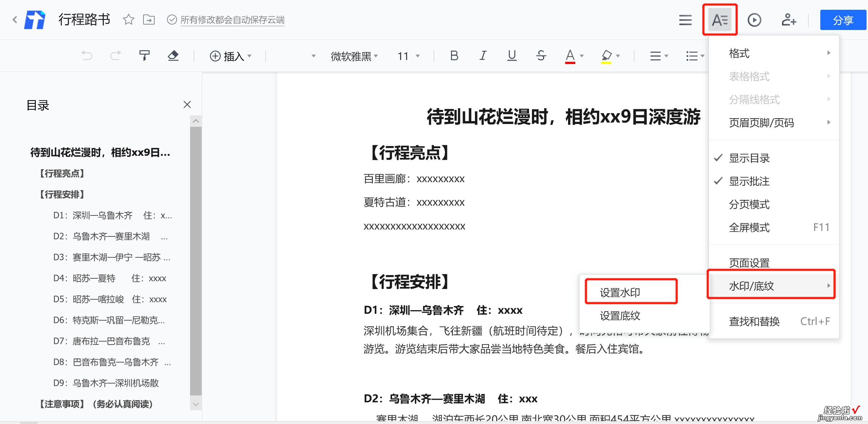Click 所有修改都会自动保存云端 link

(232, 20)
